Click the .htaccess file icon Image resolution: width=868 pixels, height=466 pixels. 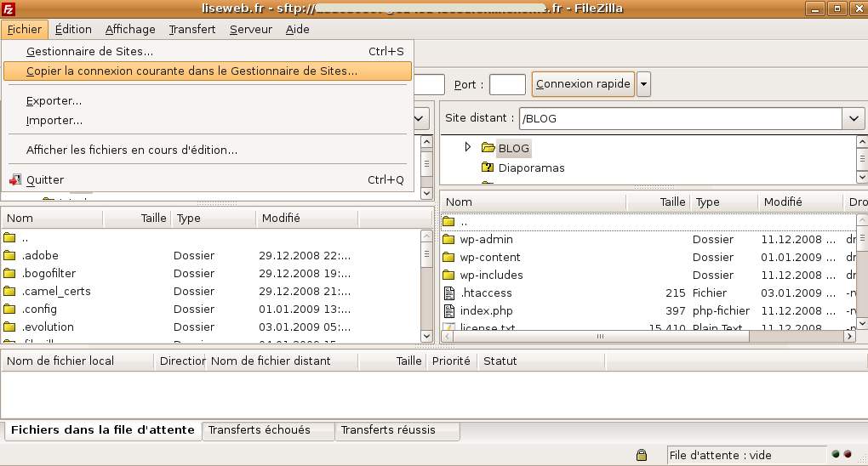tap(448, 293)
